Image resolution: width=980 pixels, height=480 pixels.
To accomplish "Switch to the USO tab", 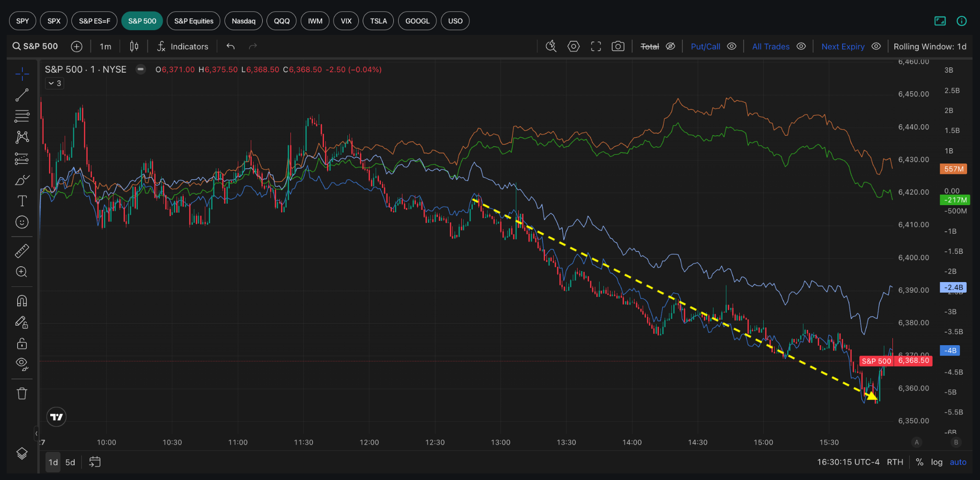I will click(x=455, y=21).
